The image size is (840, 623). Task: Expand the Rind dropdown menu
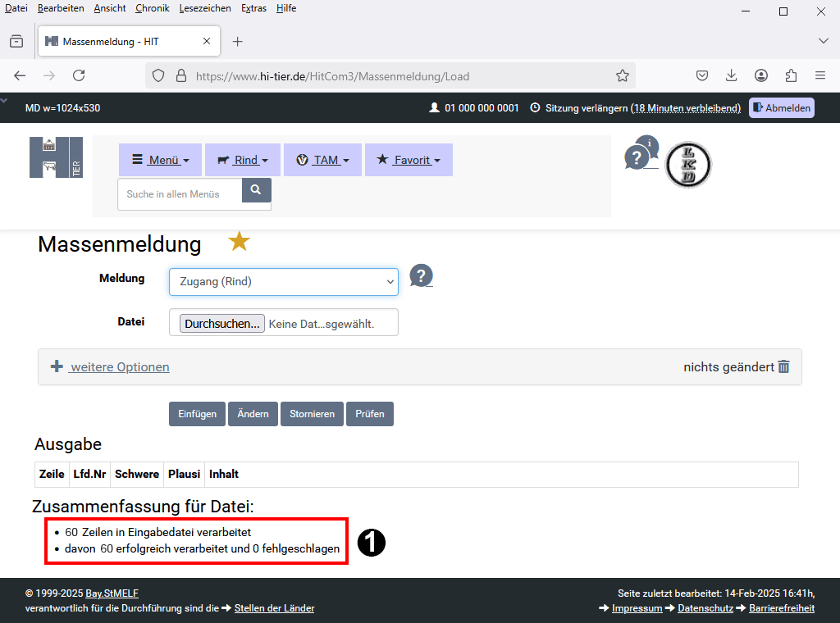(x=243, y=160)
